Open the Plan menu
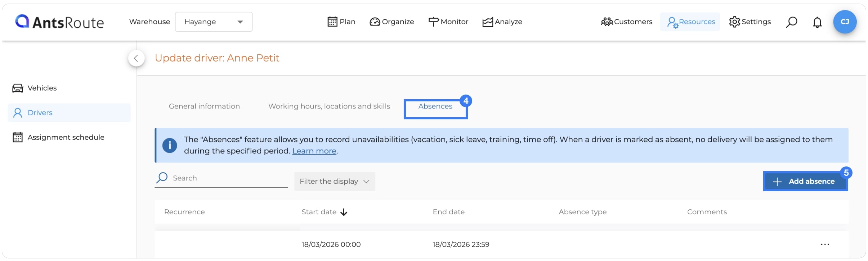 [x=341, y=22]
